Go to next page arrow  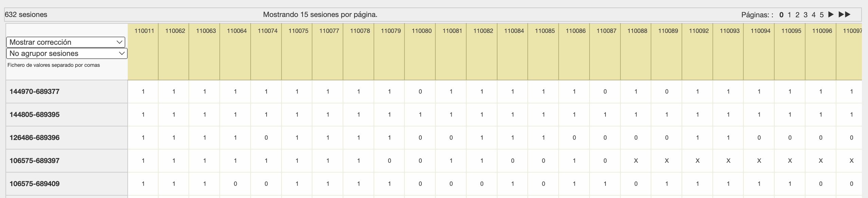tap(831, 15)
